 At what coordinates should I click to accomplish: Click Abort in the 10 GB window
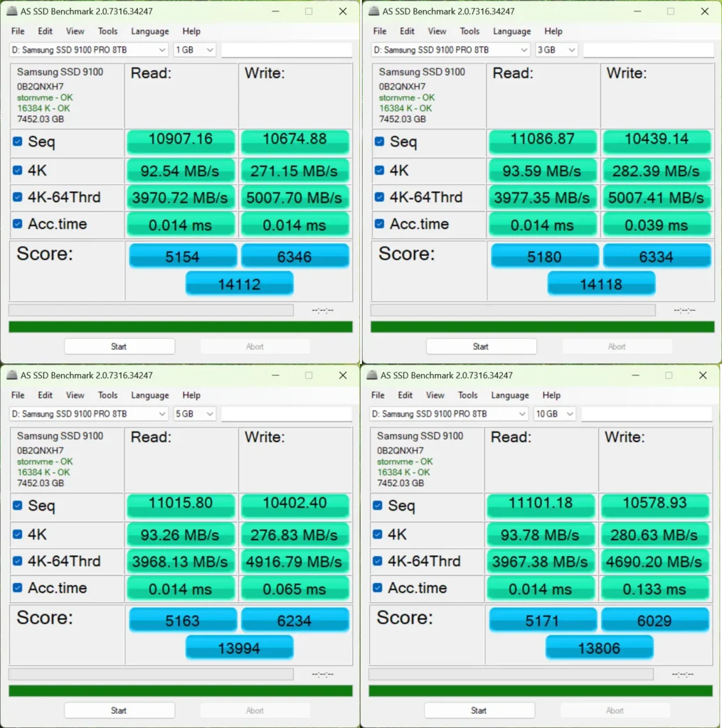(x=615, y=710)
